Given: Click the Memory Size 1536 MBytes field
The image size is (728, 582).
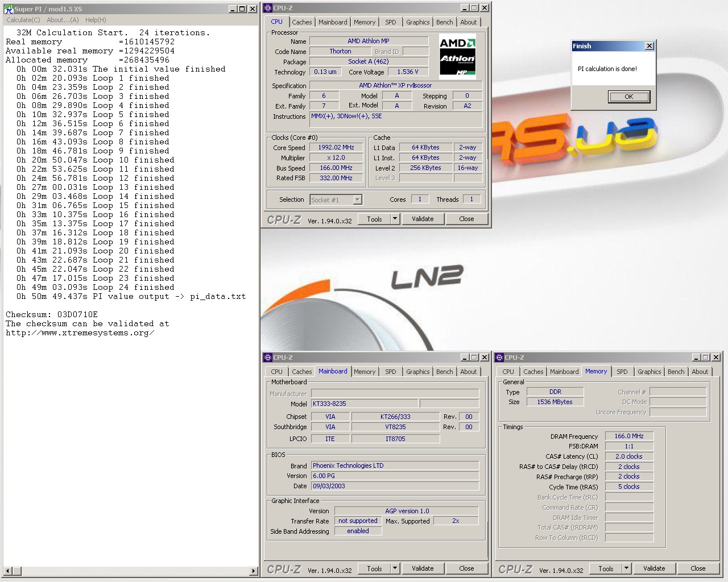Looking at the screenshot, I should [555, 402].
